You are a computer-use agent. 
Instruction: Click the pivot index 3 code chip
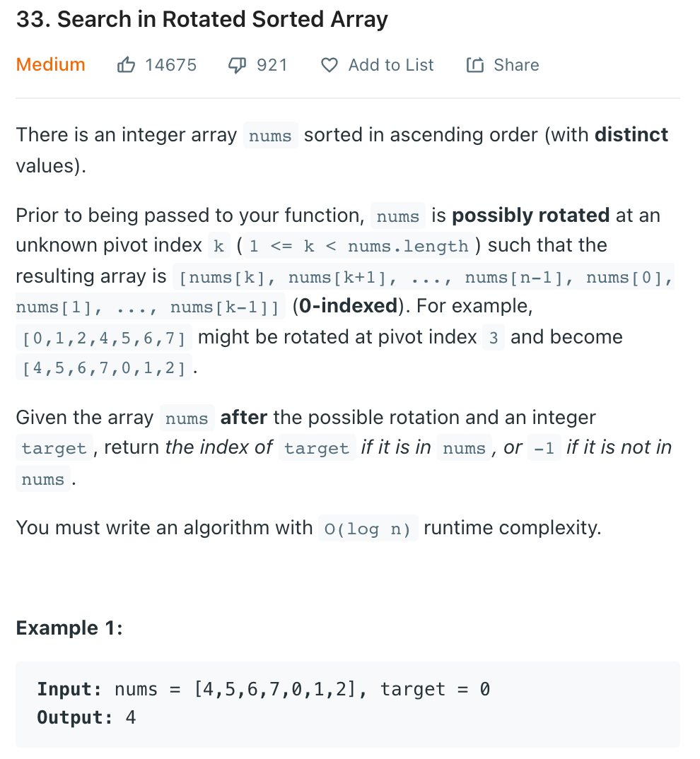(x=494, y=337)
